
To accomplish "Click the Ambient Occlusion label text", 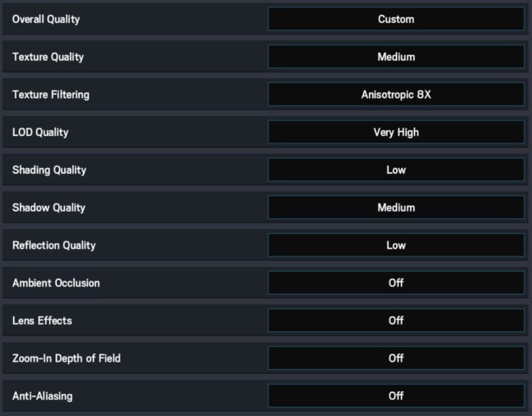I will pyautogui.click(x=56, y=283).
